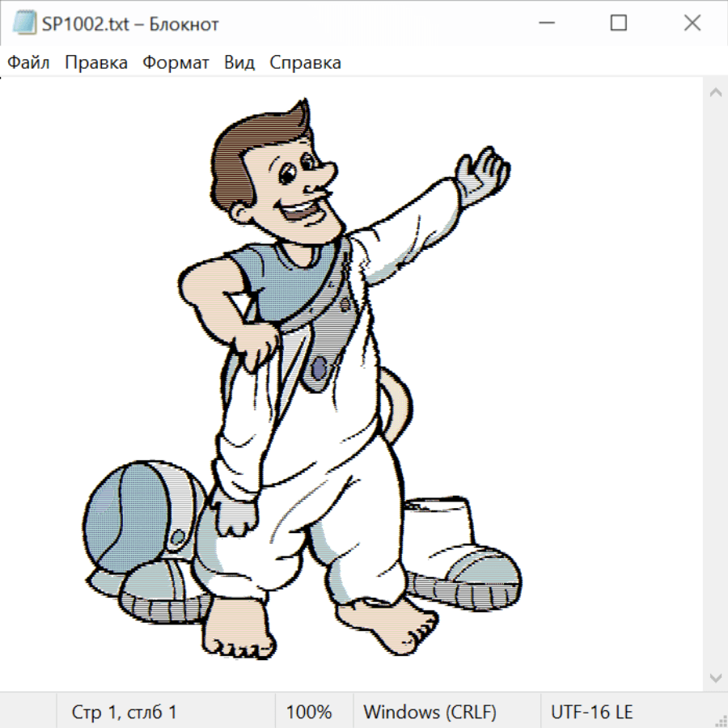Click the Windows (CRLF) line ending indicator
This screenshot has height=728, width=728.
coord(430,712)
